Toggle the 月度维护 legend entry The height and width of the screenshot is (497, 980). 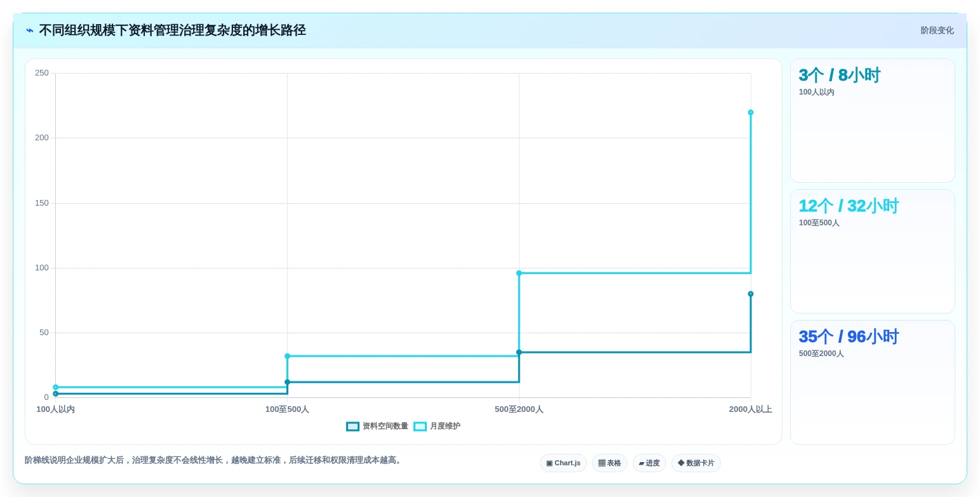[437, 427]
